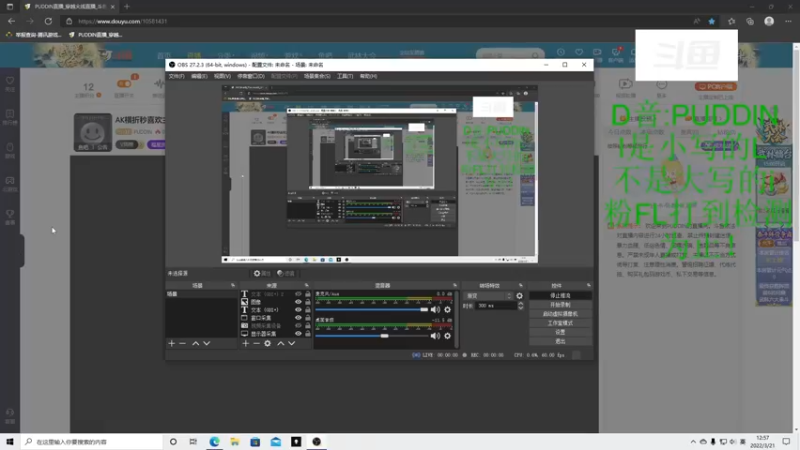800x450 pixels.
Task: Open microphone audio settings gear
Action: [447, 310]
